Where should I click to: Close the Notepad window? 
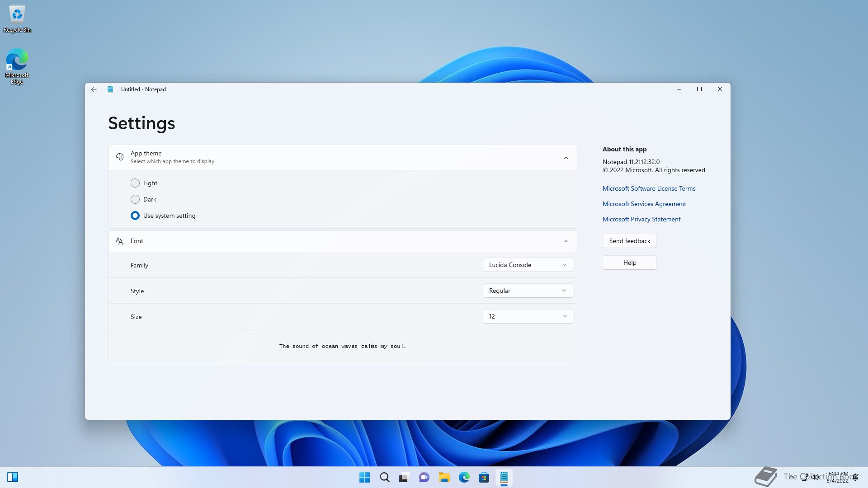tap(720, 89)
